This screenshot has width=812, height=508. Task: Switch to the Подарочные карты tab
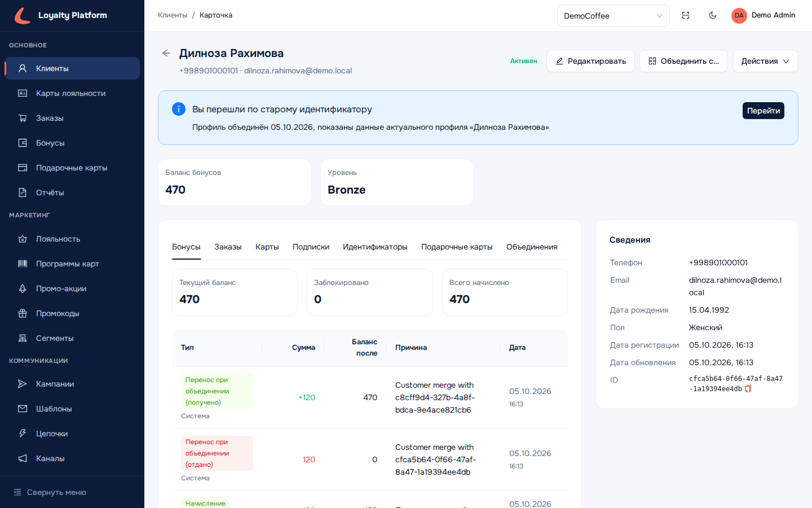coord(457,247)
